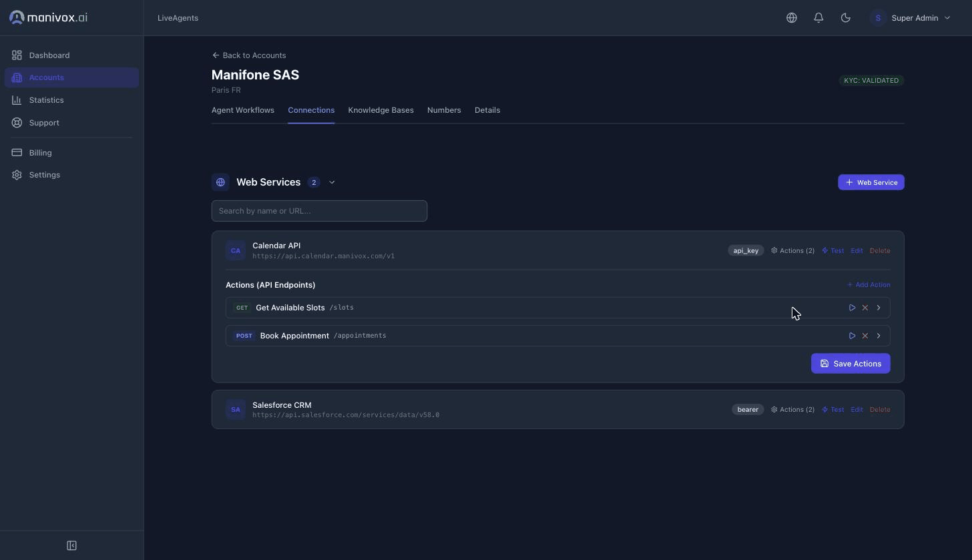The image size is (972, 560).
Task: Switch to Knowledge Bases tab
Action: coord(381,110)
